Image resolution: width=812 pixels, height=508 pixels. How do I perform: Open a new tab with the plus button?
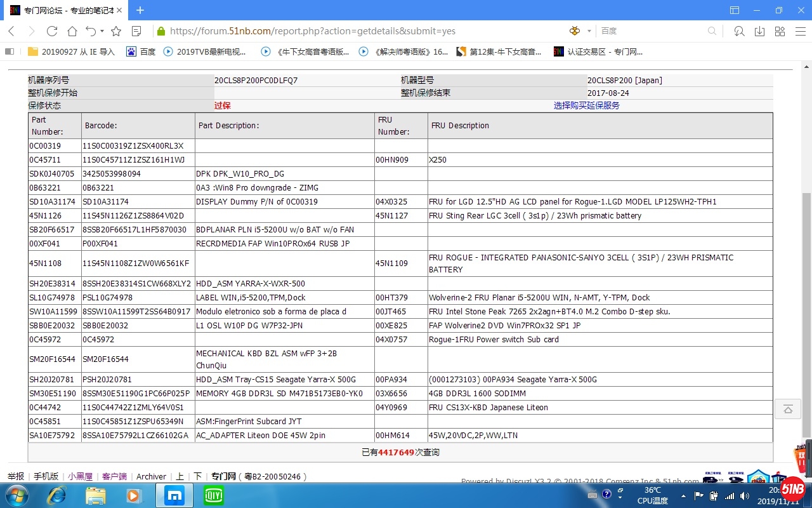[x=140, y=10]
